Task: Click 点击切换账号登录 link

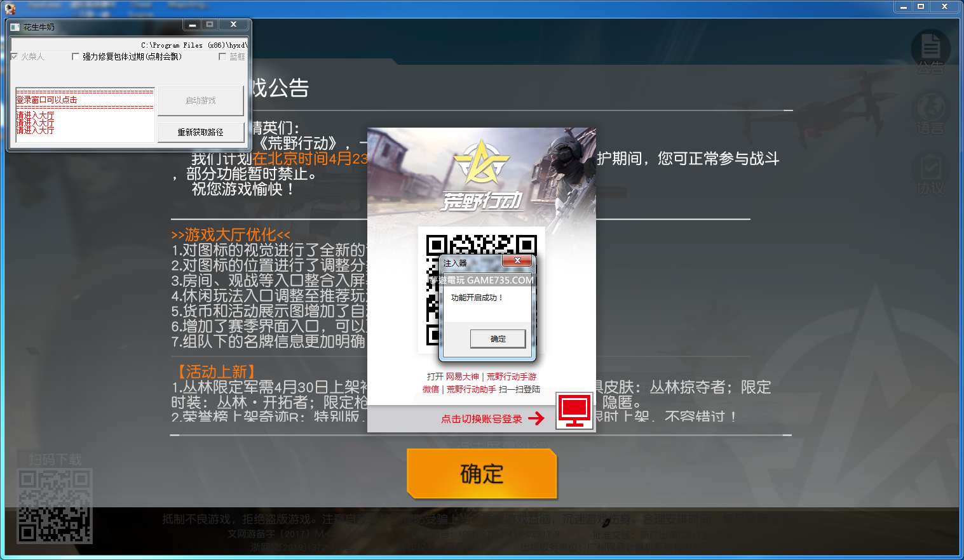Action: (x=482, y=418)
